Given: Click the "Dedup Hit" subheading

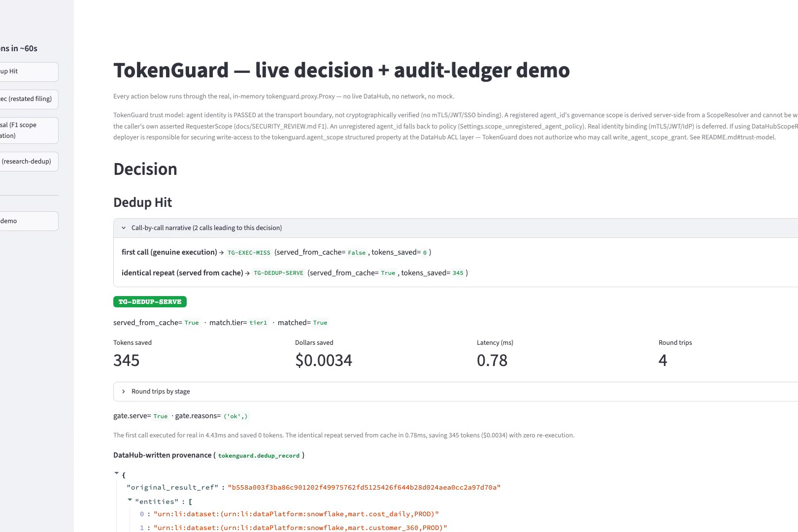Looking at the screenshot, I should [143, 202].
